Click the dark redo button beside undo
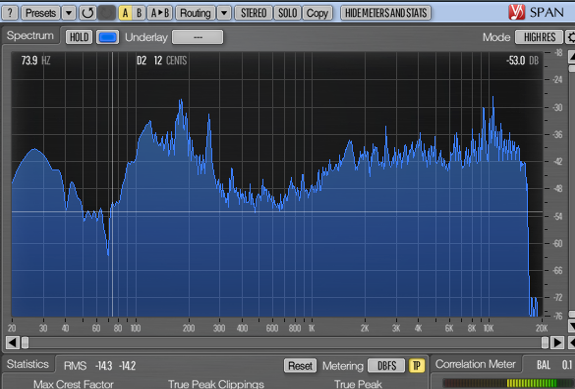Viewport: 575px width, 389px height. pos(106,13)
